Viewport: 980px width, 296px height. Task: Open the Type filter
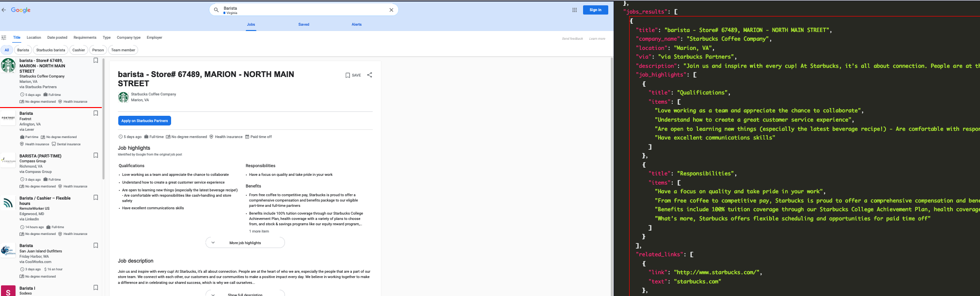pyautogui.click(x=107, y=37)
